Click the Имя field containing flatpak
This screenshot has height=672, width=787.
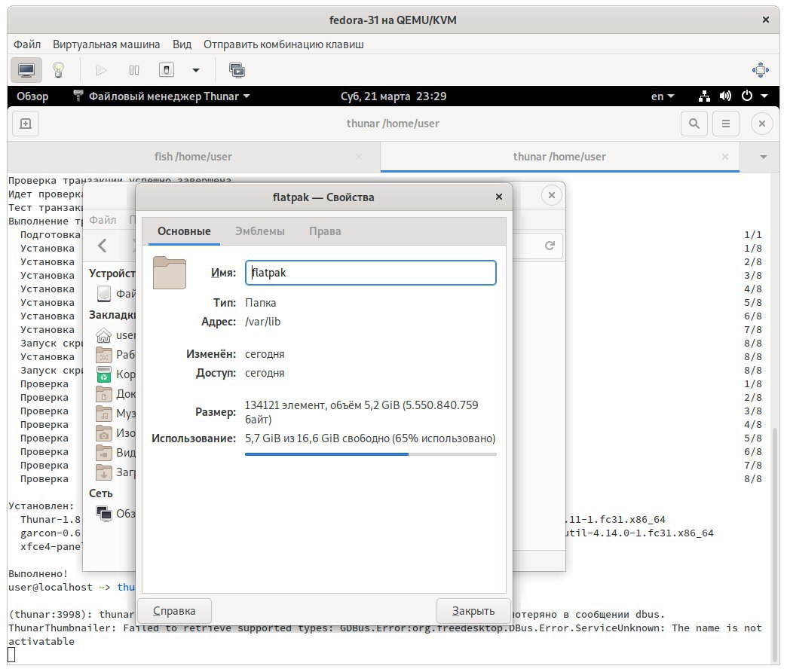(x=370, y=273)
